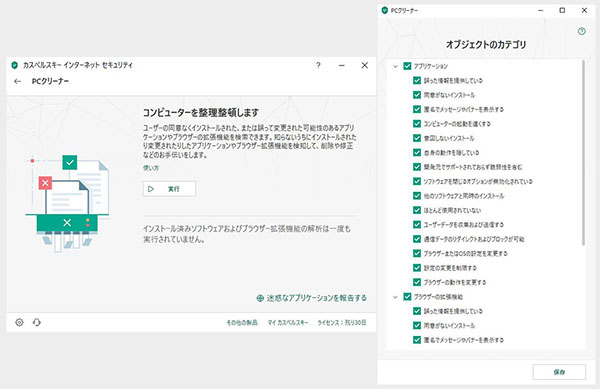Open settings with the gear icon
The width and height of the screenshot is (600, 389).
[x=19, y=322]
